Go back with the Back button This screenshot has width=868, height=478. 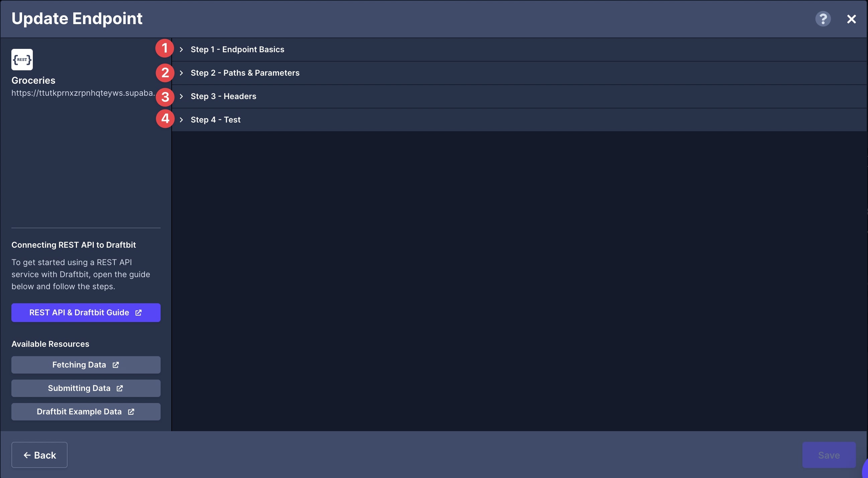click(x=39, y=455)
